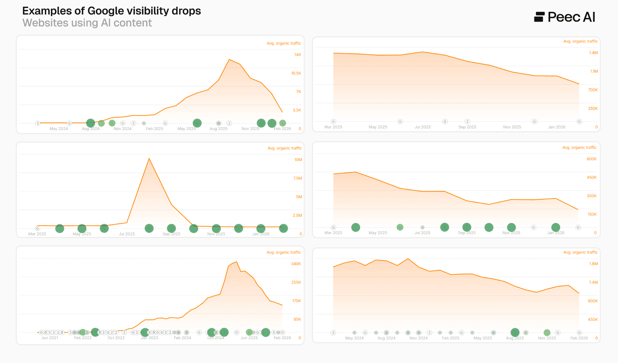Click the '10.5K' axis label

tap(296, 73)
